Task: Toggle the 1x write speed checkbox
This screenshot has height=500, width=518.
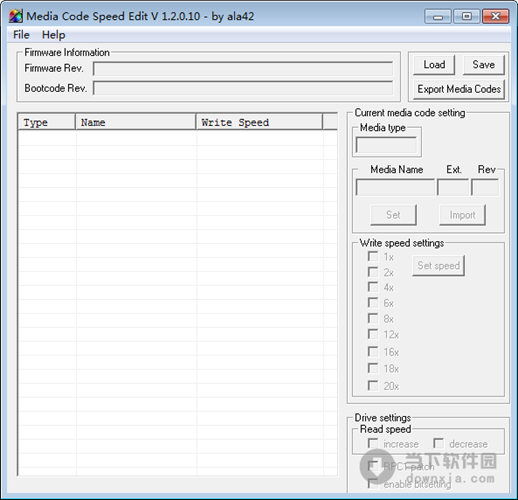Action: [x=373, y=257]
